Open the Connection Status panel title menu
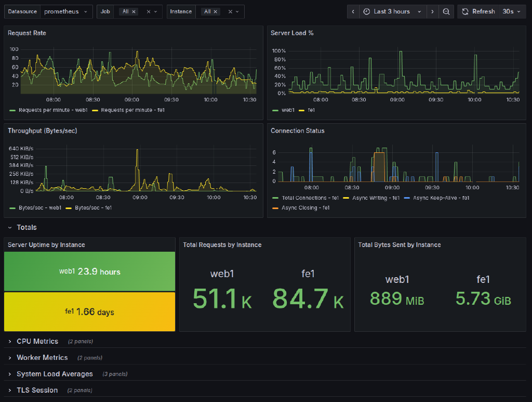The image size is (532, 402). (298, 131)
